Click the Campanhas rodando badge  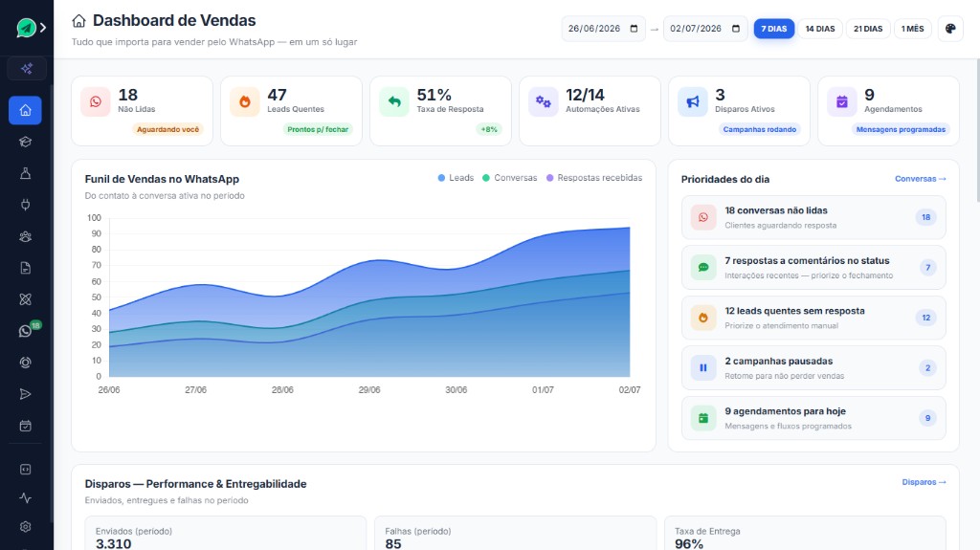(759, 129)
